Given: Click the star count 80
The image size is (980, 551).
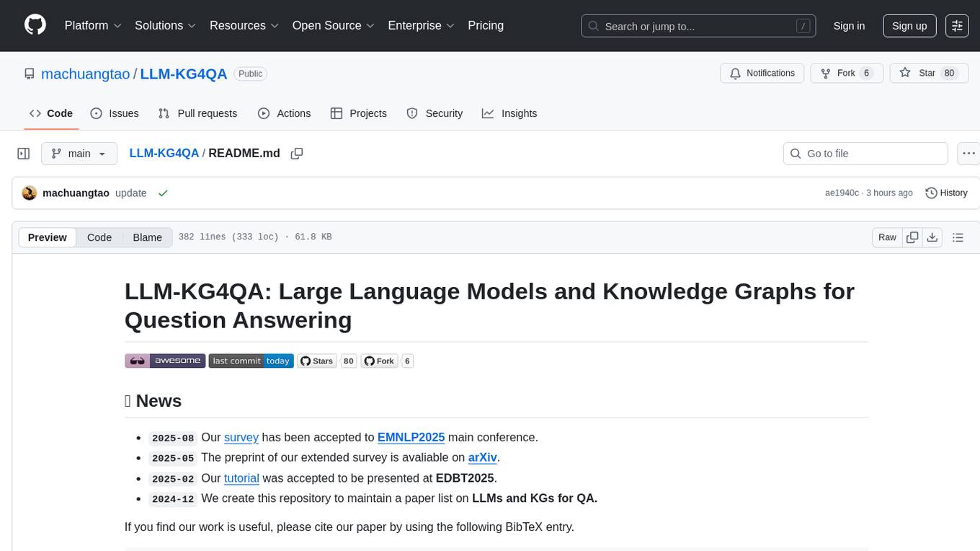Looking at the screenshot, I should (x=950, y=73).
